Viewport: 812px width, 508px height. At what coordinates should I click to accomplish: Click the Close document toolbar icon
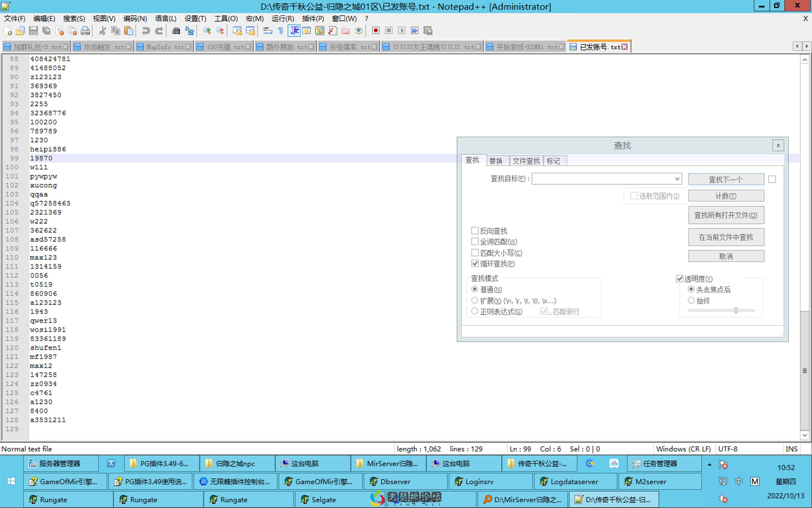click(59, 31)
